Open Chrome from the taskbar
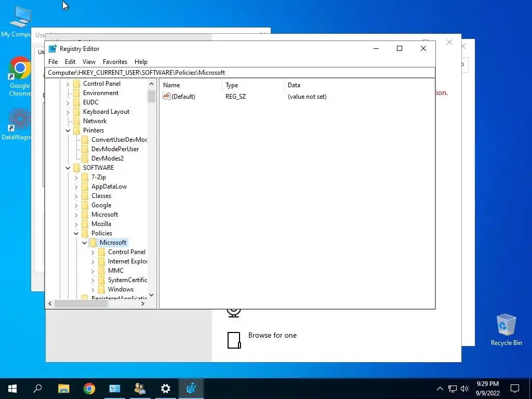Viewport: 532px width, 399px height. click(x=89, y=389)
